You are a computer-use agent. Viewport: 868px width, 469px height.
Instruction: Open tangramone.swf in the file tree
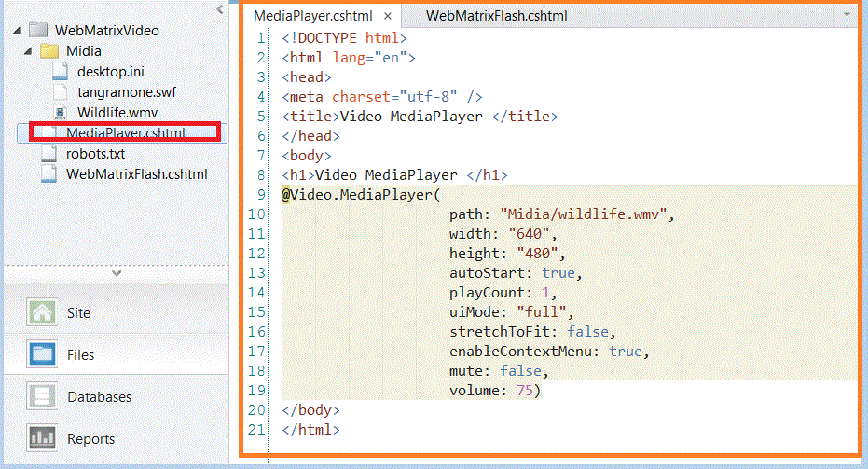click(x=127, y=92)
